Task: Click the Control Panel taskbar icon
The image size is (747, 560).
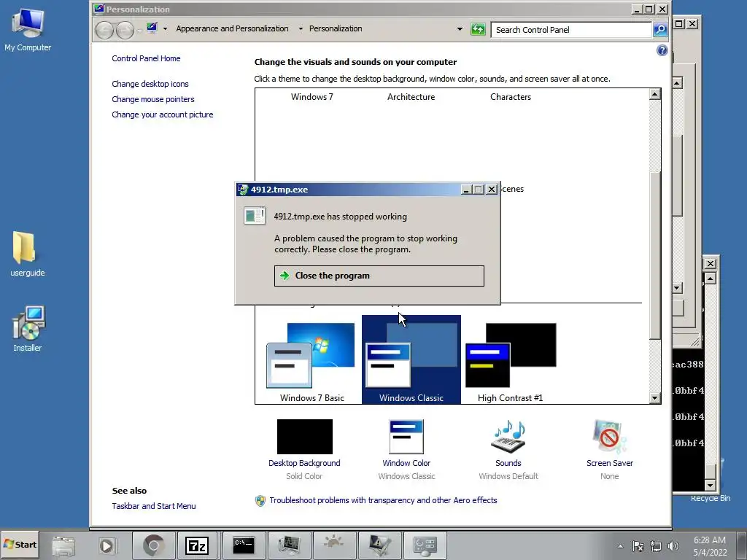Action: [x=425, y=545]
